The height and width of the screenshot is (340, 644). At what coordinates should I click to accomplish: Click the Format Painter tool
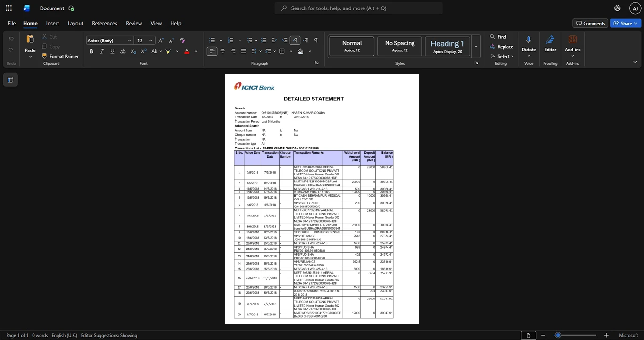pos(60,56)
